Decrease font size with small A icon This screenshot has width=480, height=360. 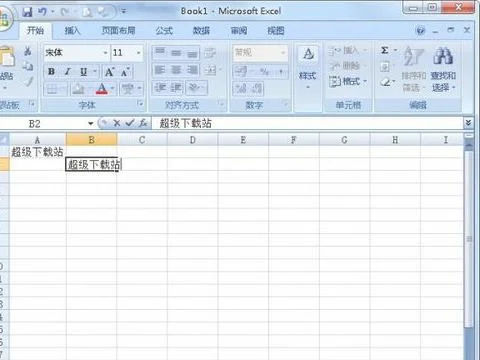[125, 72]
